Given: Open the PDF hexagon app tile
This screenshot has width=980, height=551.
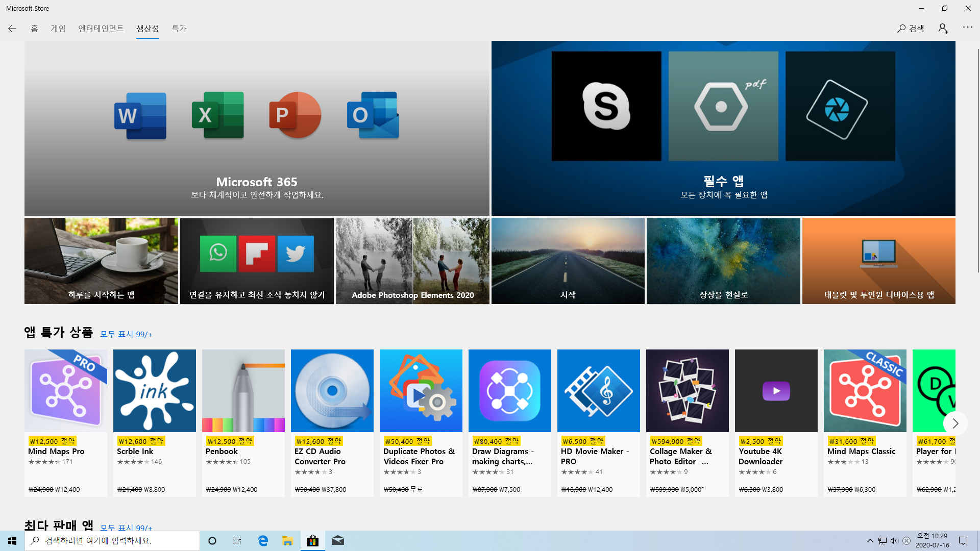Looking at the screenshot, I should [723, 106].
